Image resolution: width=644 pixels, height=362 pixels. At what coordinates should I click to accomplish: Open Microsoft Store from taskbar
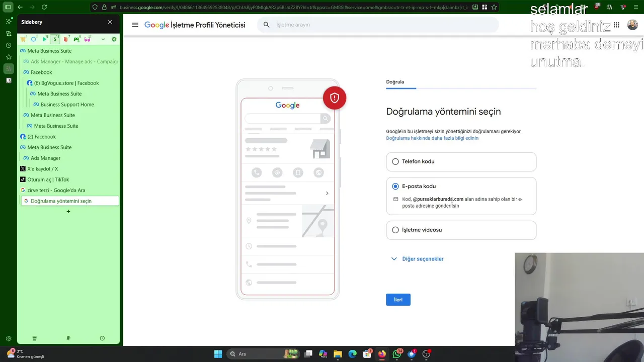(x=367, y=354)
